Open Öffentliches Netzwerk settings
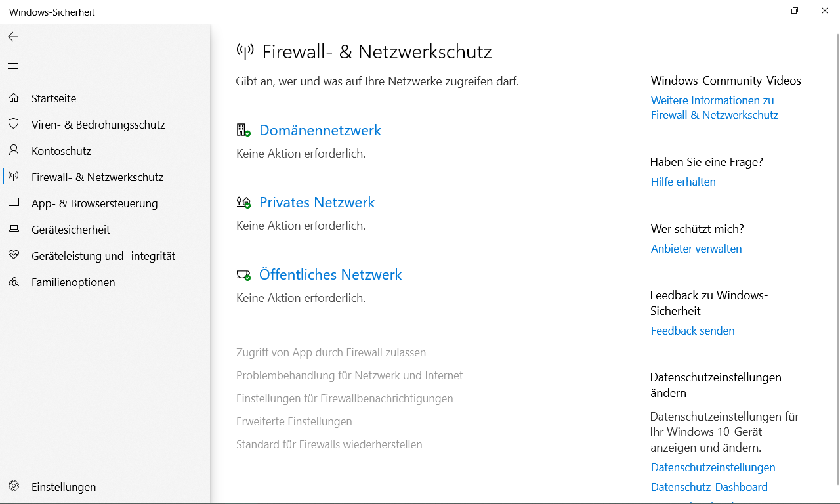This screenshot has width=840, height=504. (330, 275)
